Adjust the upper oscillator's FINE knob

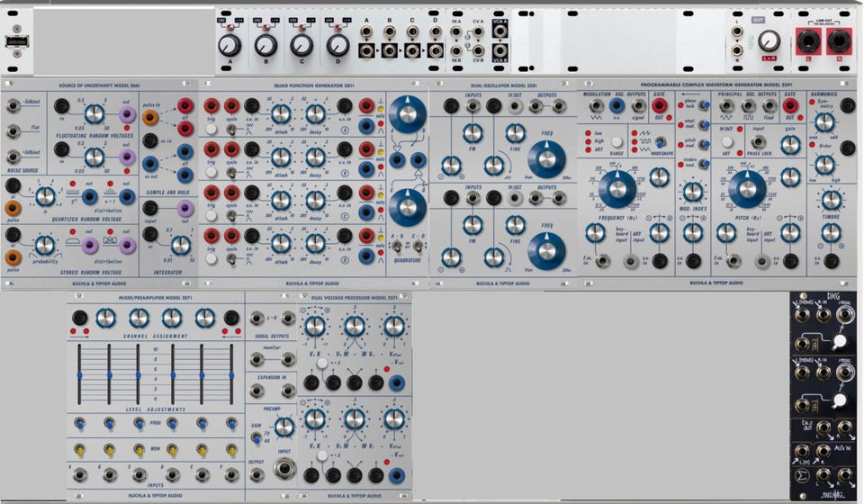coord(515,132)
